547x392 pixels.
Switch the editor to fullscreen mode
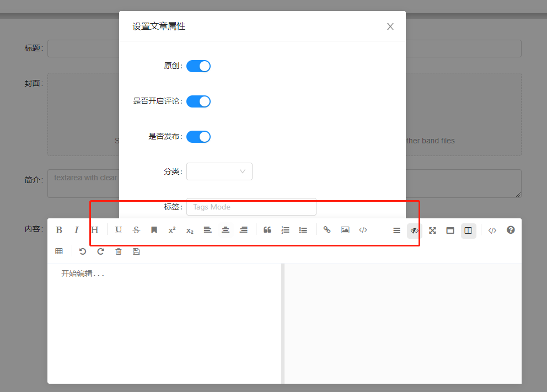tap(432, 230)
